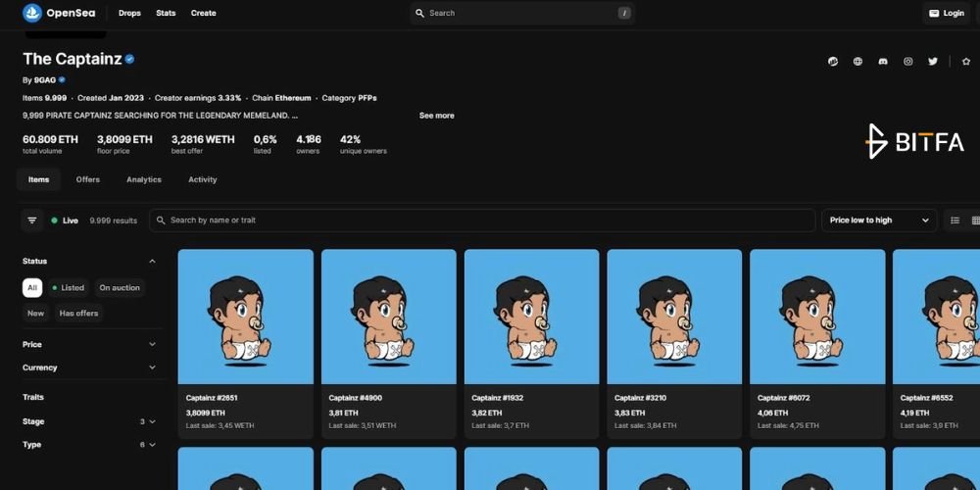Click the 3,8099 ETH floor price stat
Screen dimensions: 980x490
[124, 143]
